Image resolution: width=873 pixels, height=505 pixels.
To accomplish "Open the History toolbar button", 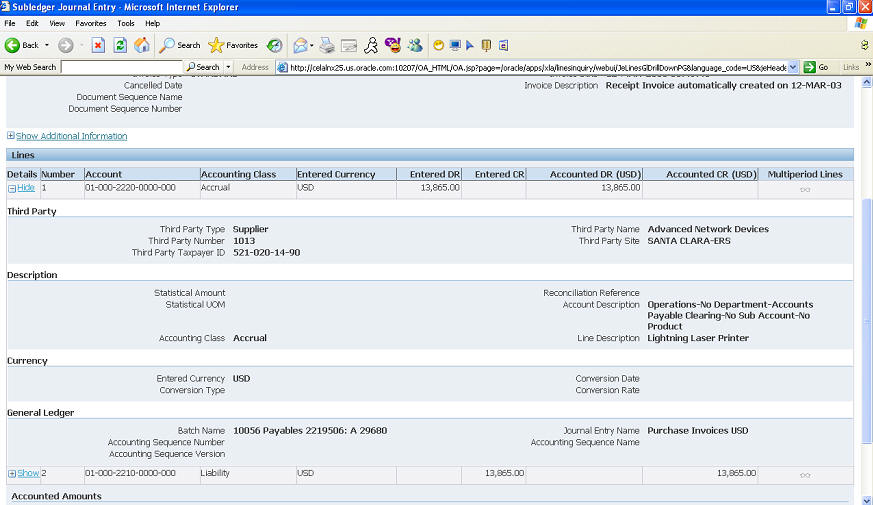I will 274,45.
